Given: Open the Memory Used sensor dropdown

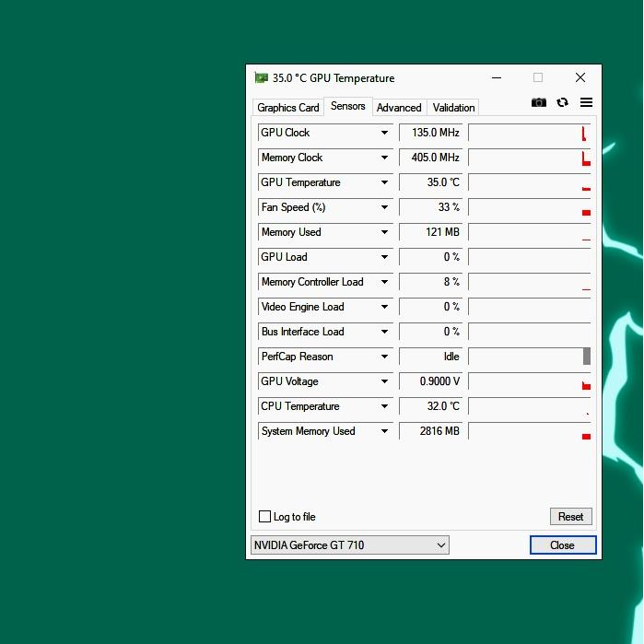Looking at the screenshot, I should [x=384, y=232].
